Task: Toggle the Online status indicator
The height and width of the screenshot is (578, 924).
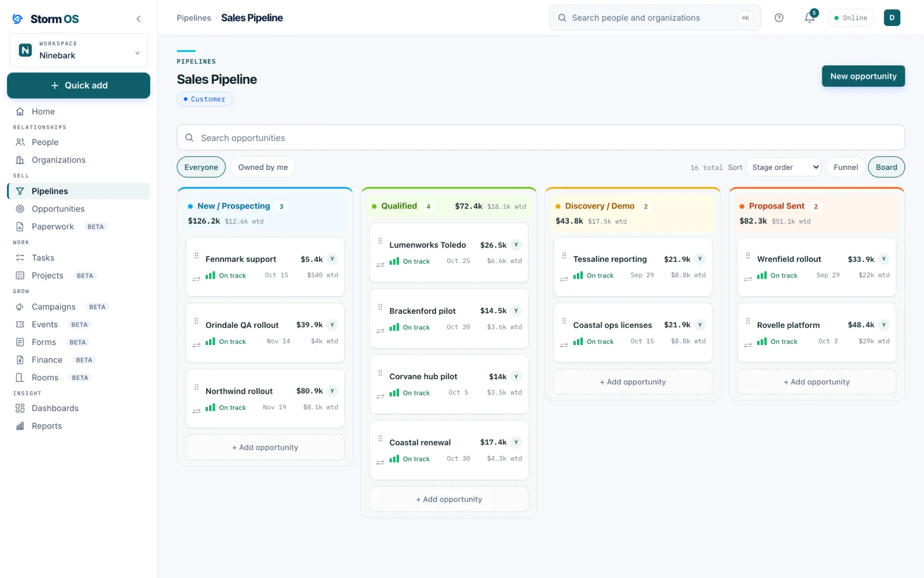Action: pyautogui.click(x=851, y=18)
